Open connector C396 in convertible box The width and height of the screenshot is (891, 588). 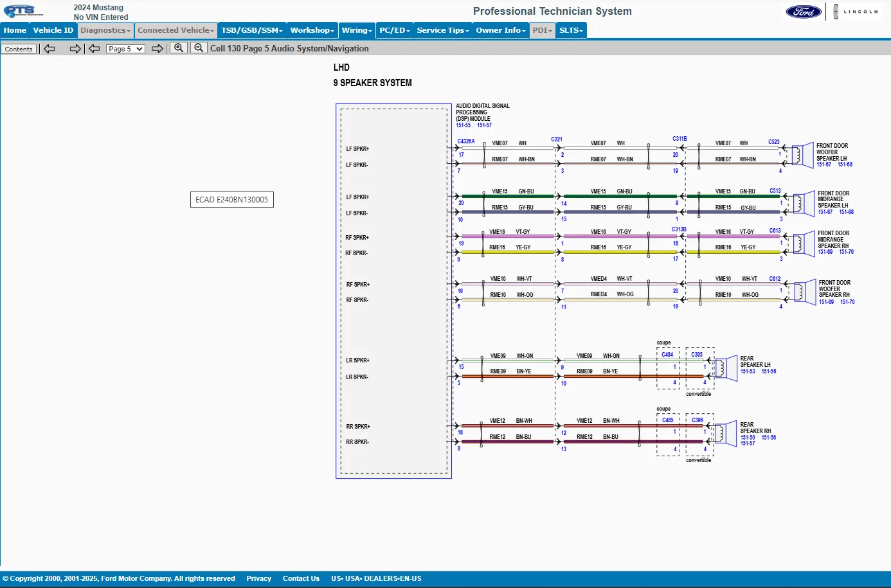(697, 420)
